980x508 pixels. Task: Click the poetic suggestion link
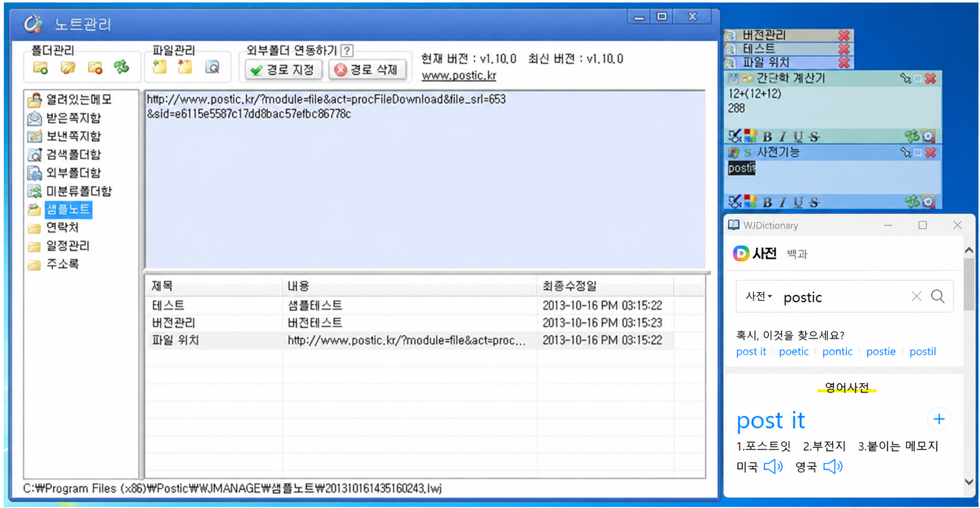[794, 352]
